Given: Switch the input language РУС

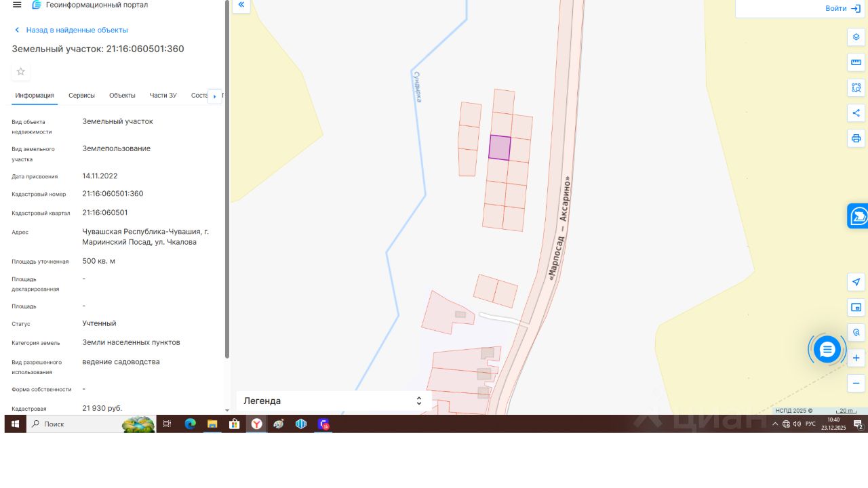Looking at the screenshot, I should pos(810,424).
